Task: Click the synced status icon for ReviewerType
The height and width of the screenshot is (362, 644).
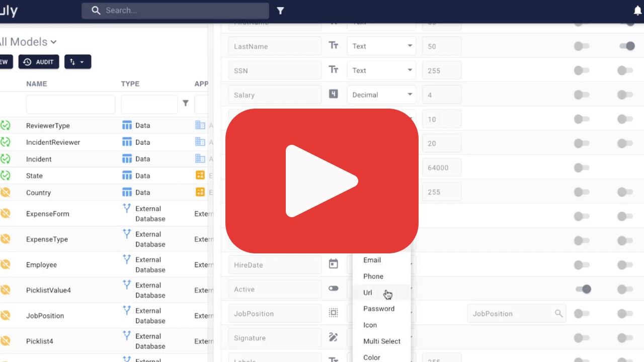Action: [5, 126]
